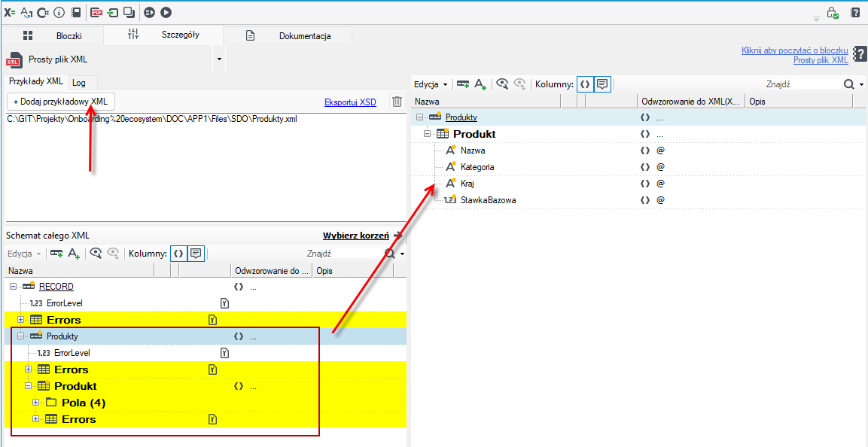Add a record using the Produkty panel toolbar icon

tap(463, 84)
